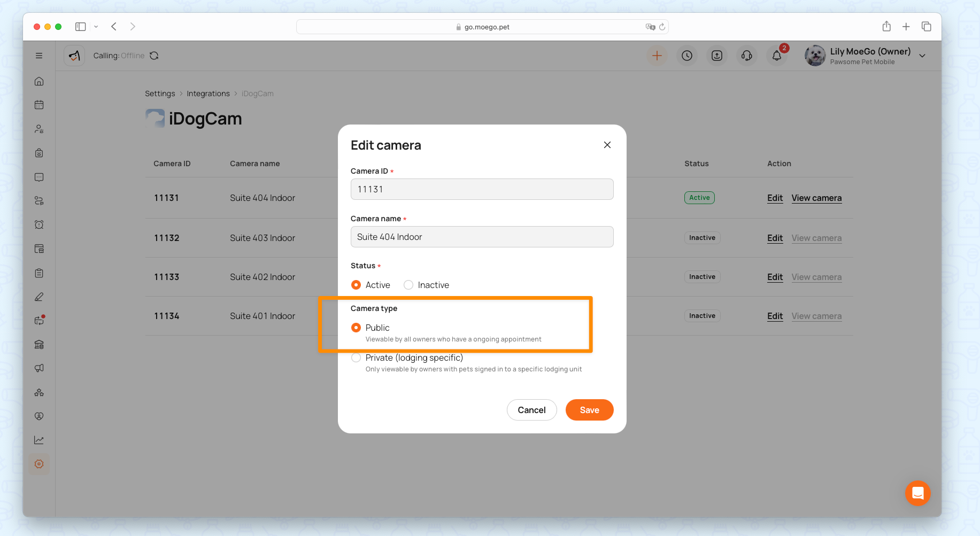This screenshot has width=980, height=536.
Task: Refresh the calling status
Action: click(154, 56)
